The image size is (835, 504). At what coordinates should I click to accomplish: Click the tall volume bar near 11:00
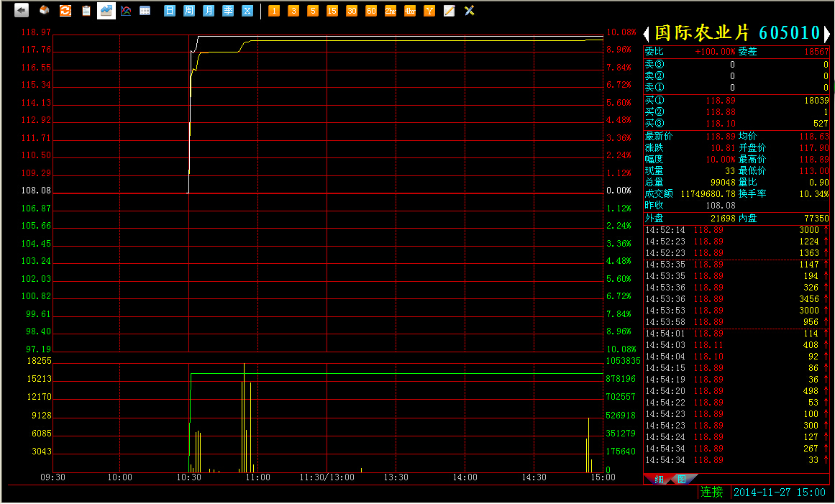pyautogui.click(x=245, y=418)
